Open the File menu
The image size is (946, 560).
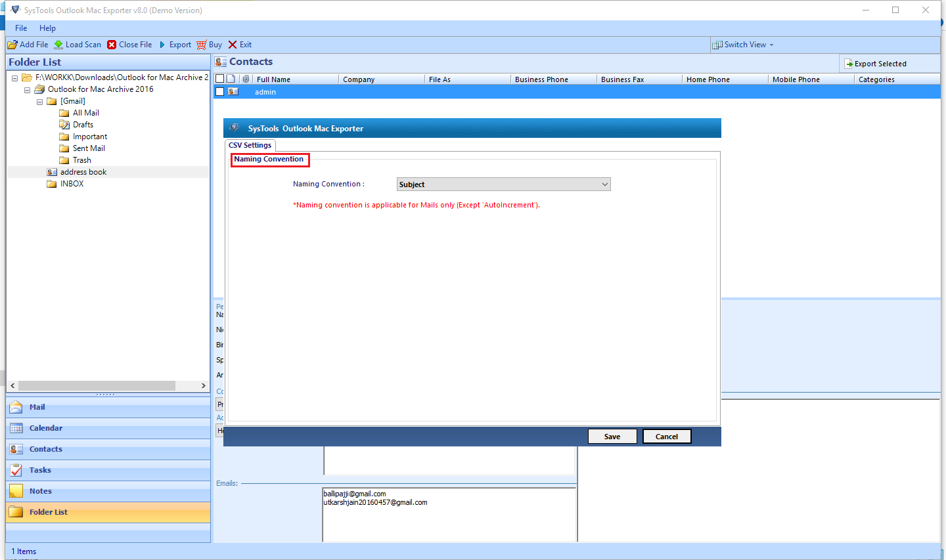pyautogui.click(x=21, y=28)
